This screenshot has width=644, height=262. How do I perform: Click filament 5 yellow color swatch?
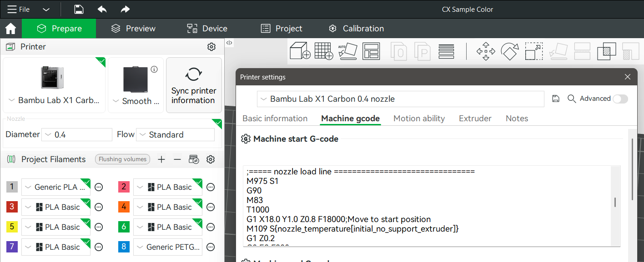click(x=12, y=227)
